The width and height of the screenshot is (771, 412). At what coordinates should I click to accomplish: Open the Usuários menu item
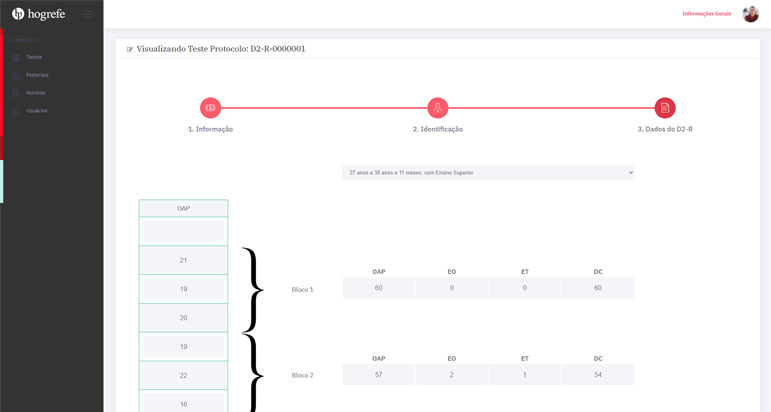pos(37,111)
